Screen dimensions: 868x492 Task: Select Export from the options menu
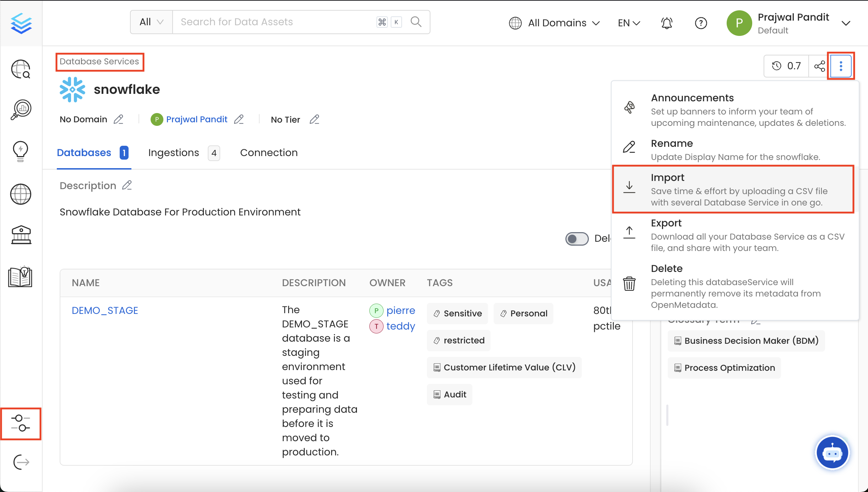666,223
